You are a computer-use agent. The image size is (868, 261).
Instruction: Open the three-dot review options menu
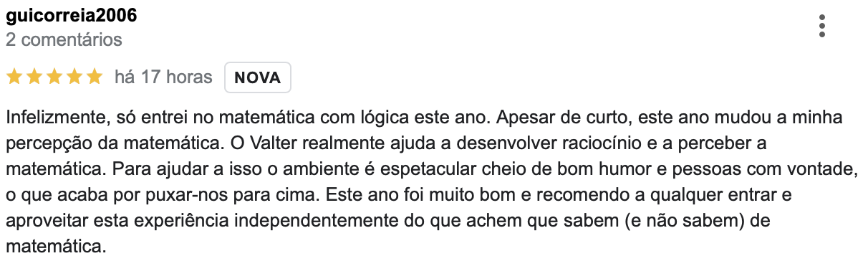[x=822, y=26]
